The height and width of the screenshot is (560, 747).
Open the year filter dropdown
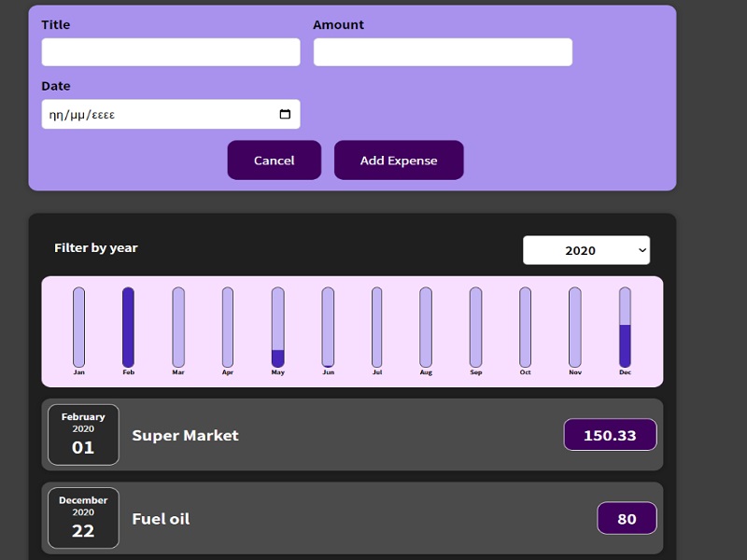click(x=586, y=250)
